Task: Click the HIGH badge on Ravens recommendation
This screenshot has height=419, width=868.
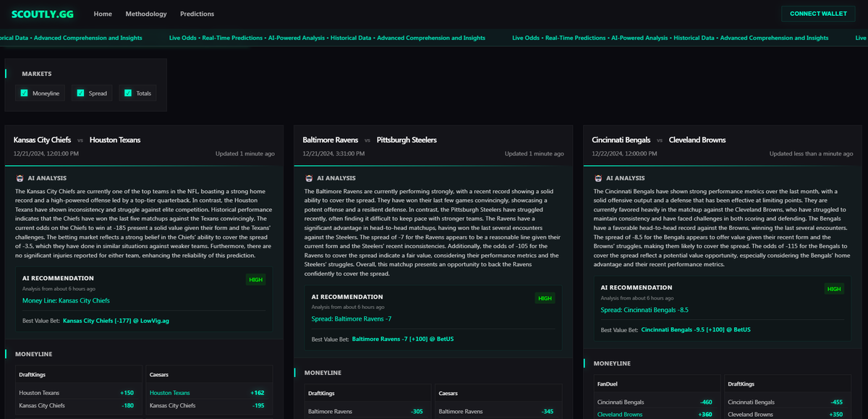Action: [545, 298]
